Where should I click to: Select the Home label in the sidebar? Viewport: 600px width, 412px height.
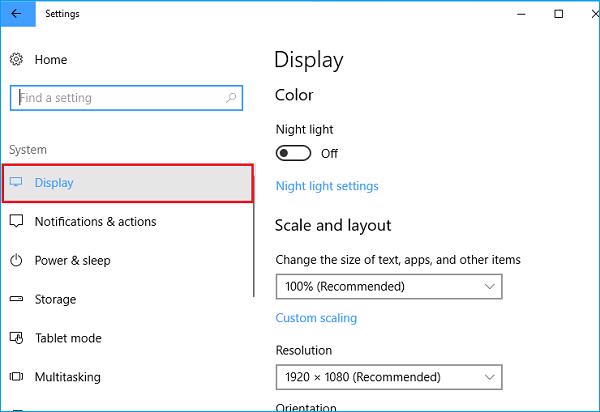pos(51,60)
